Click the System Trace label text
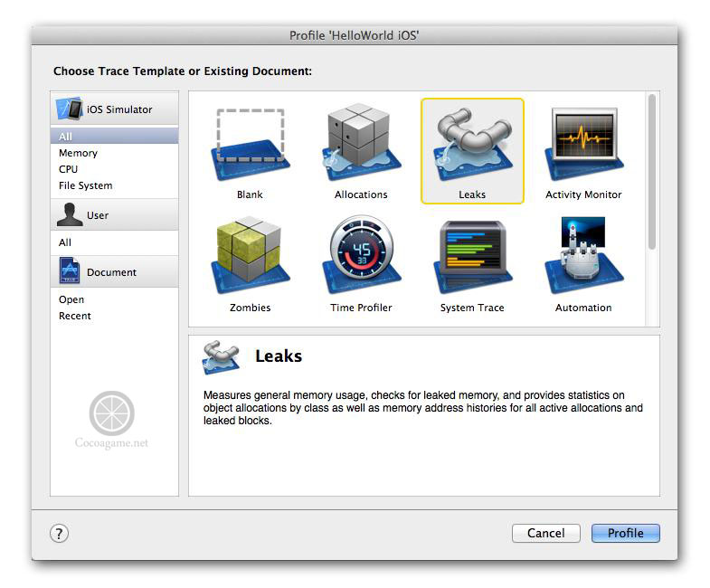The height and width of the screenshot is (588, 710). pyautogui.click(x=472, y=308)
